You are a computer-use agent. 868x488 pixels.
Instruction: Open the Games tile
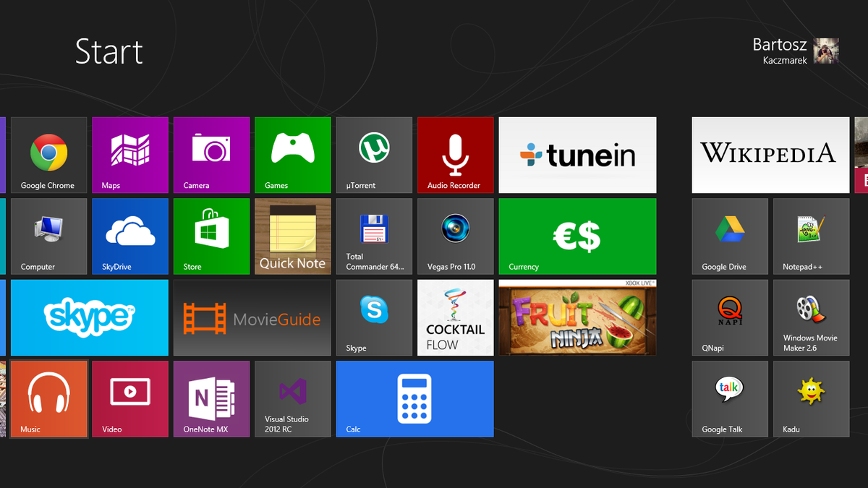292,155
